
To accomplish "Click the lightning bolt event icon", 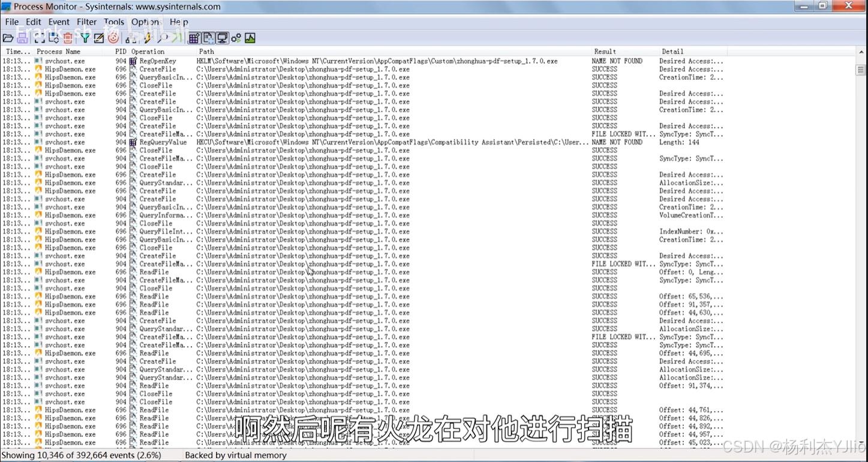I will point(149,38).
